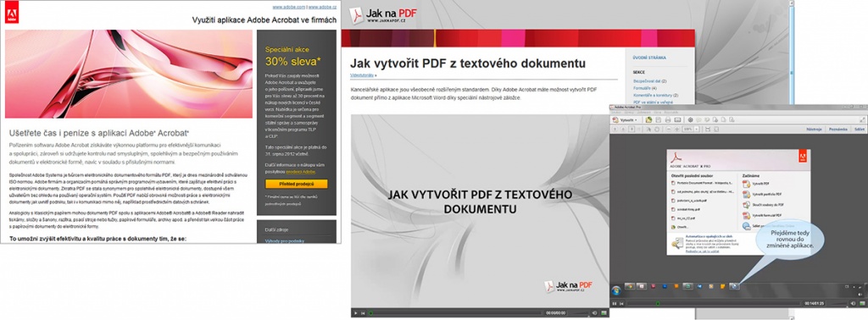Select the arrow selection tool in Acrobat
Viewport: 868px width, 320px height.
tap(648, 129)
